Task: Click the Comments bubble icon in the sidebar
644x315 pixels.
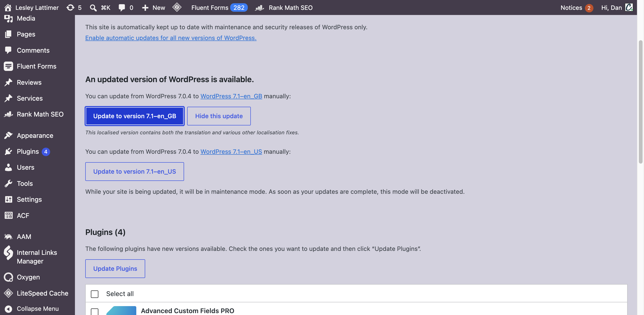Action: click(x=8, y=50)
